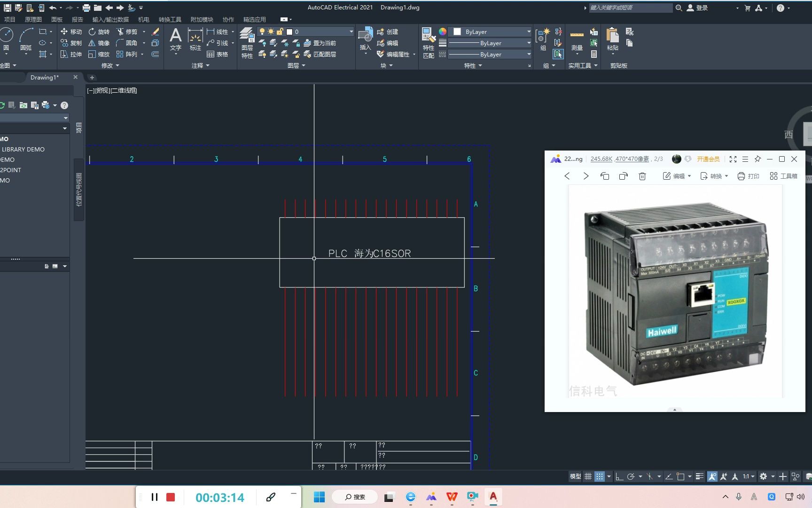812x508 pixels.
Task: Toggle lineweight display in status bar
Action: click(x=700, y=476)
